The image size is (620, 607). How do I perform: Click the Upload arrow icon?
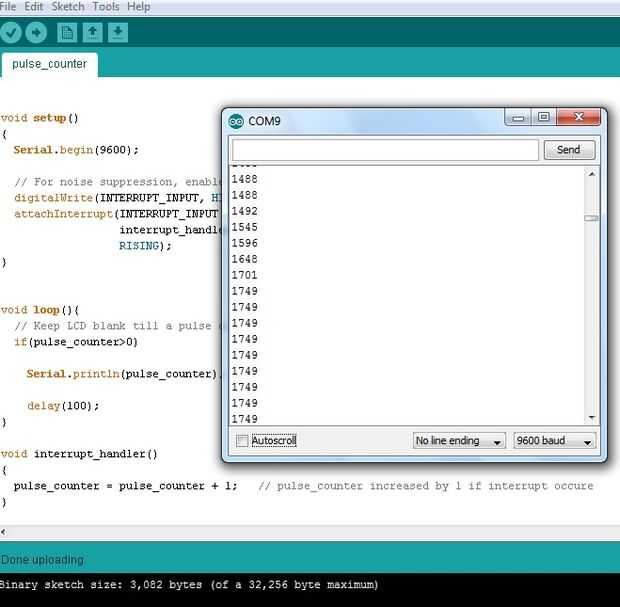(36, 32)
